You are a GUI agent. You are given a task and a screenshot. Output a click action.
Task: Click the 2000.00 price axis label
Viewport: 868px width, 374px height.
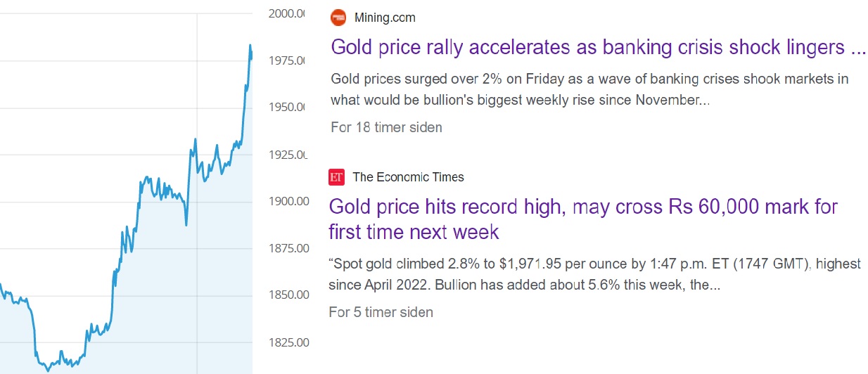click(288, 13)
